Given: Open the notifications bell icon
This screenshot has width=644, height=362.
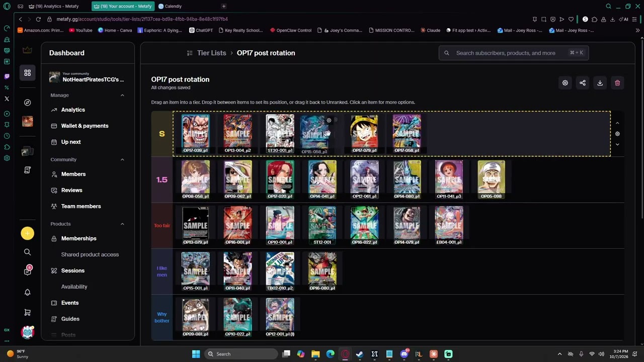Looking at the screenshot, I should tap(27, 292).
